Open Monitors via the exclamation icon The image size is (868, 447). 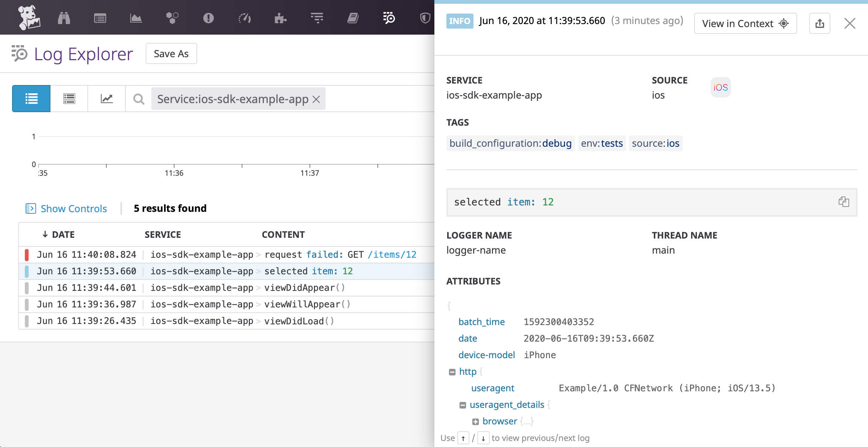coord(209,17)
